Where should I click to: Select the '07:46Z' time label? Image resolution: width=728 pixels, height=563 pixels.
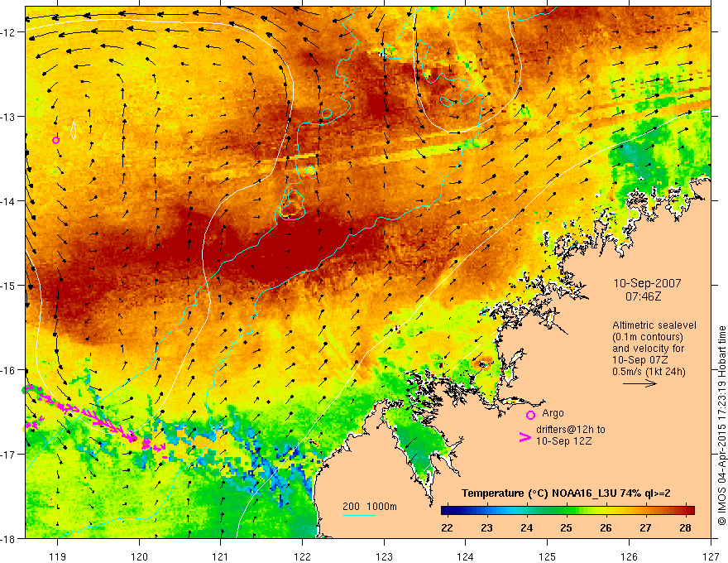[x=643, y=296]
